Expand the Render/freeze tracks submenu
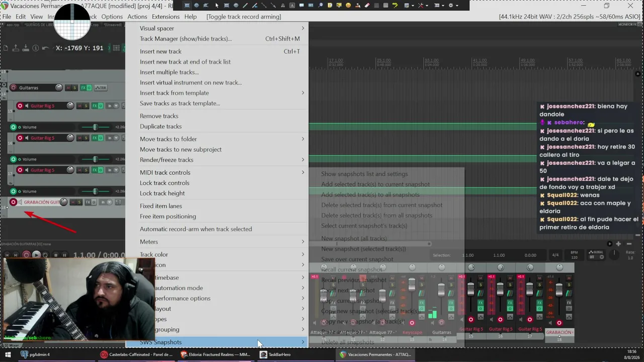The height and width of the screenshot is (362, 644). tap(303, 160)
